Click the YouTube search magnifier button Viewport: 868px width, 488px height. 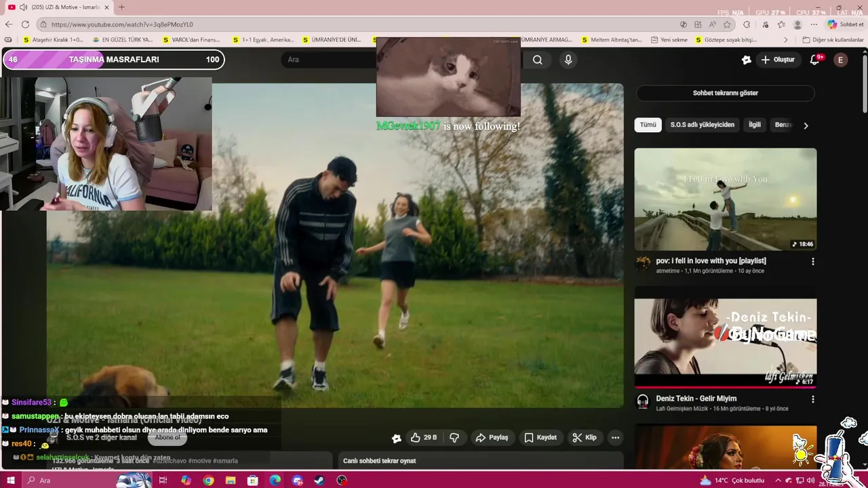pos(537,60)
